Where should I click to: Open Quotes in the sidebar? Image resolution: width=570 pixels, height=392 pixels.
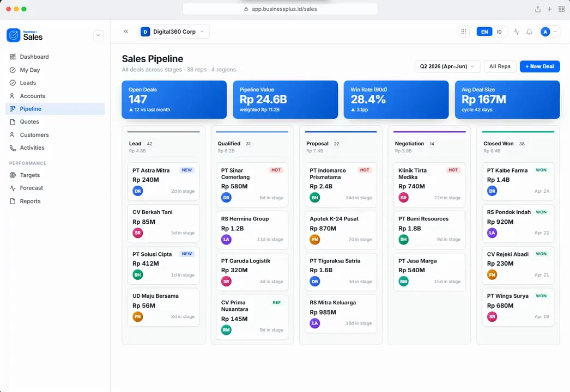(55, 122)
